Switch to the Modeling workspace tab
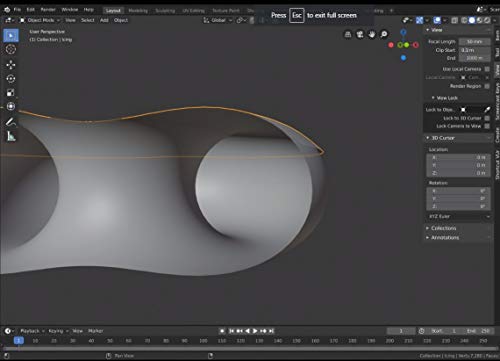 point(138,11)
